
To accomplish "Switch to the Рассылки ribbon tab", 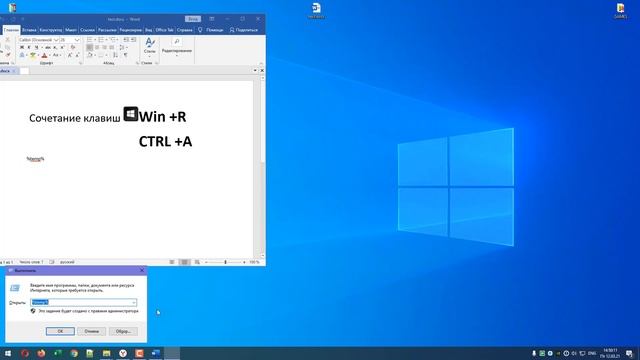I will click(x=107, y=30).
